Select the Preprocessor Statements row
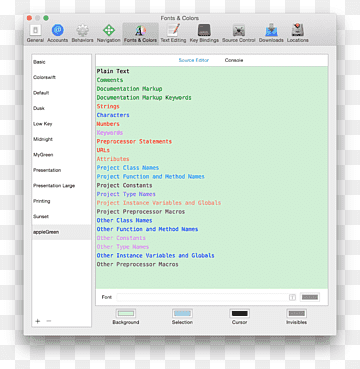This screenshot has height=369, width=360. click(x=212, y=141)
